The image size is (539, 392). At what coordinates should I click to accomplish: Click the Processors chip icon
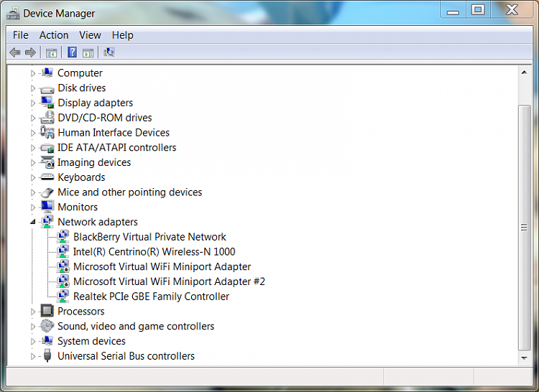click(x=47, y=311)
